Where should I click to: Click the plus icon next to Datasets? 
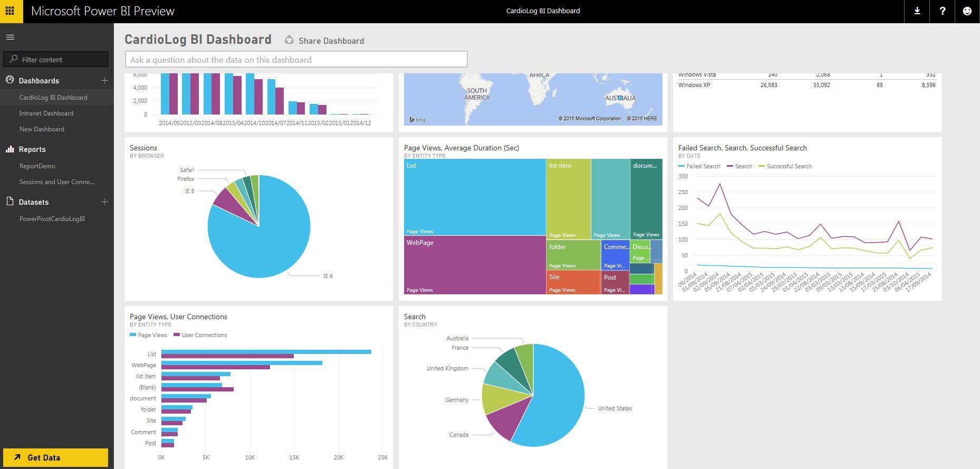(104, 202)
